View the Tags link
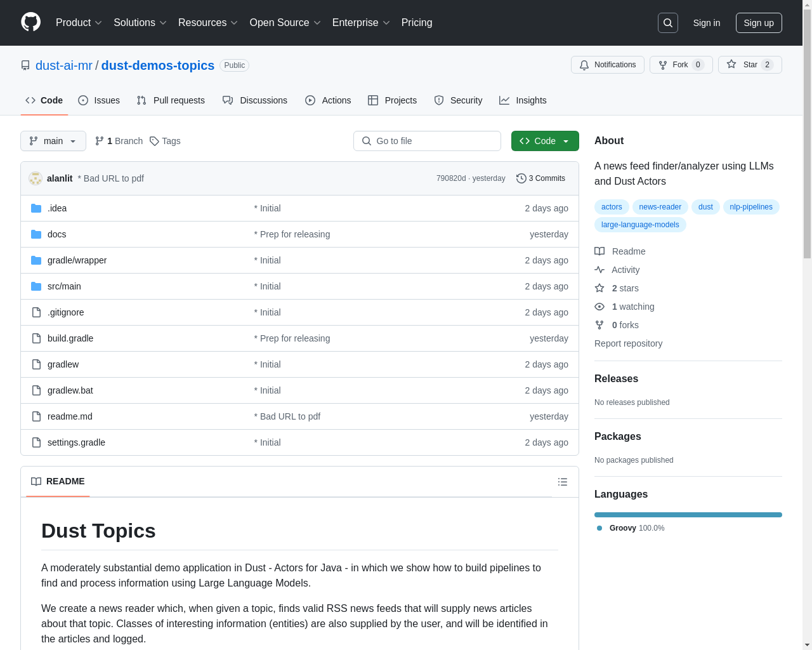Image resolution: width=812 pixels, height=650 pixels. click(165, 141)
